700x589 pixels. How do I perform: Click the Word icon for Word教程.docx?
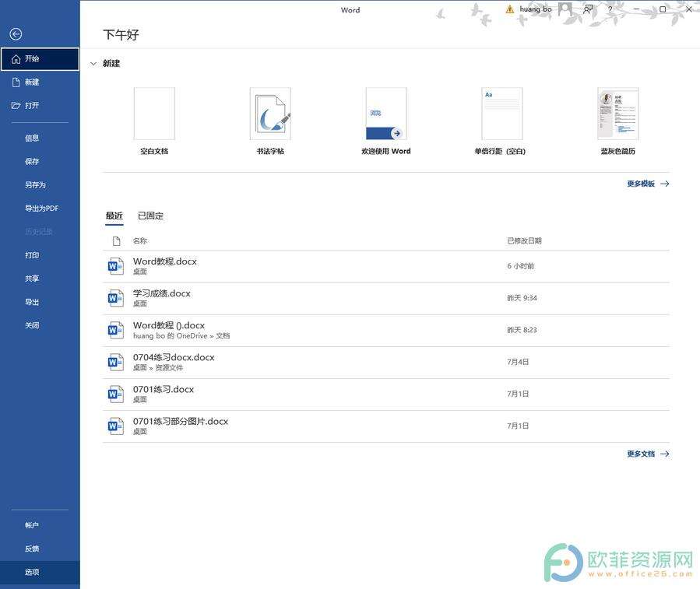coord(115,266)
